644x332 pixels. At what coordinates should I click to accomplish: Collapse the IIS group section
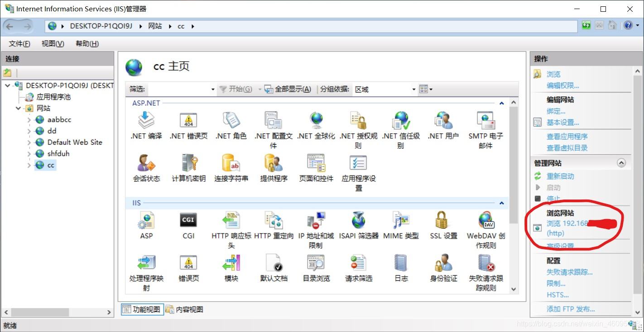[x=501, y=203]
